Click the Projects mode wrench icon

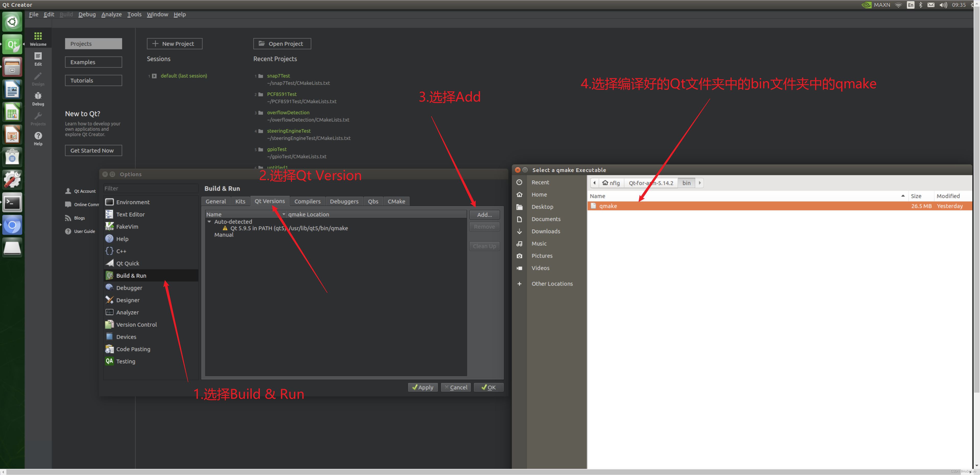[x=38, y=119]
